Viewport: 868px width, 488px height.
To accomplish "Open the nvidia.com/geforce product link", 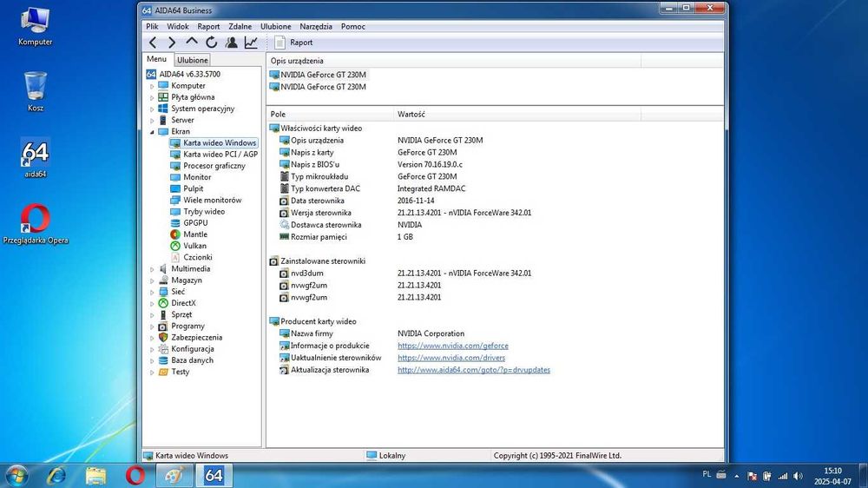I will point(452,346).
